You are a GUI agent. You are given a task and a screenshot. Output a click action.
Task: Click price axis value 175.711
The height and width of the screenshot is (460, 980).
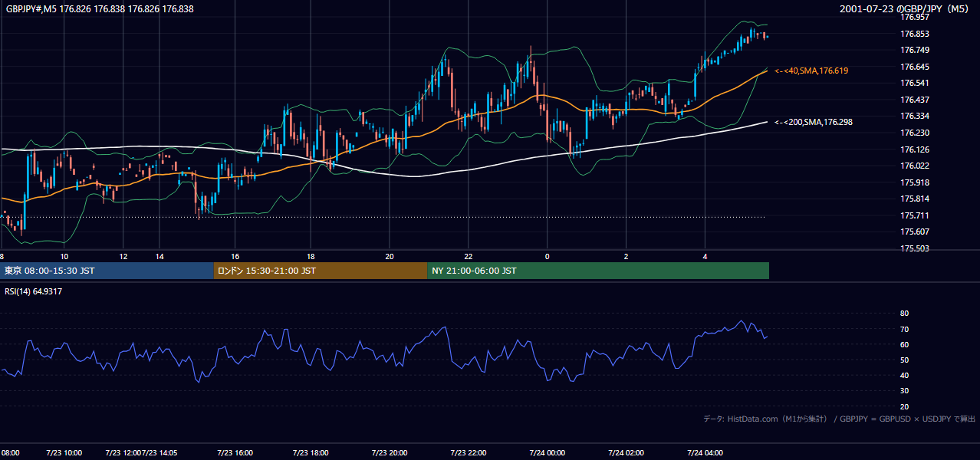[915, 215]
